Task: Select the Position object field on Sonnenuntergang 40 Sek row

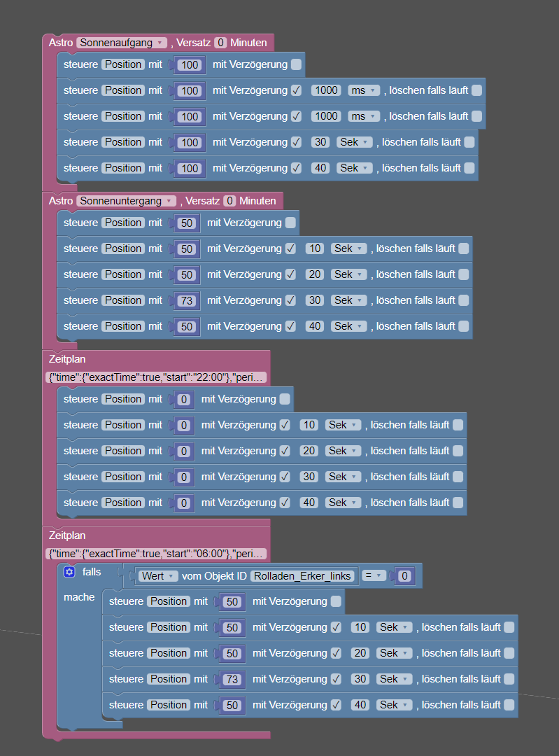Action: click(123, 326)
